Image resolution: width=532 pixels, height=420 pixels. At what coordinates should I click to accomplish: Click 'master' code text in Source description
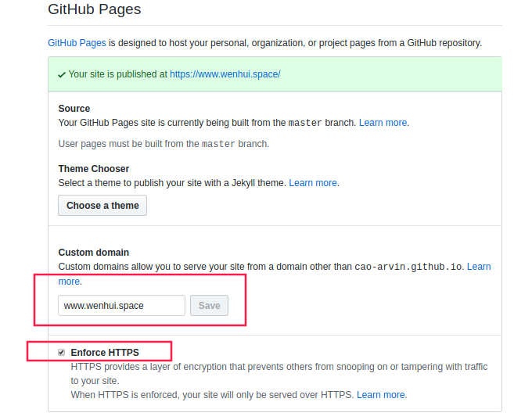(x=304, y=123)
